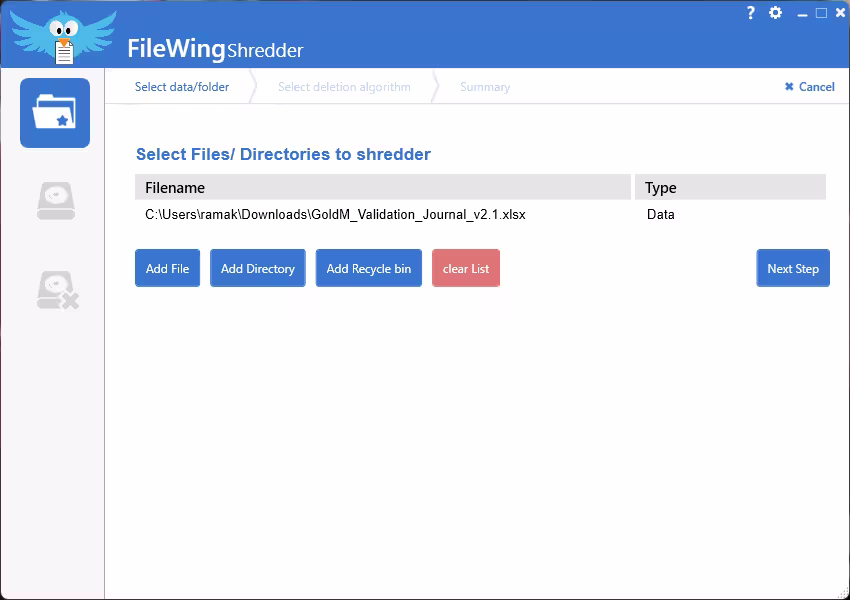Click the Filename column header
Image resolution: width=850 pixels, height=600 pixels.
click(x=383, y=188)
